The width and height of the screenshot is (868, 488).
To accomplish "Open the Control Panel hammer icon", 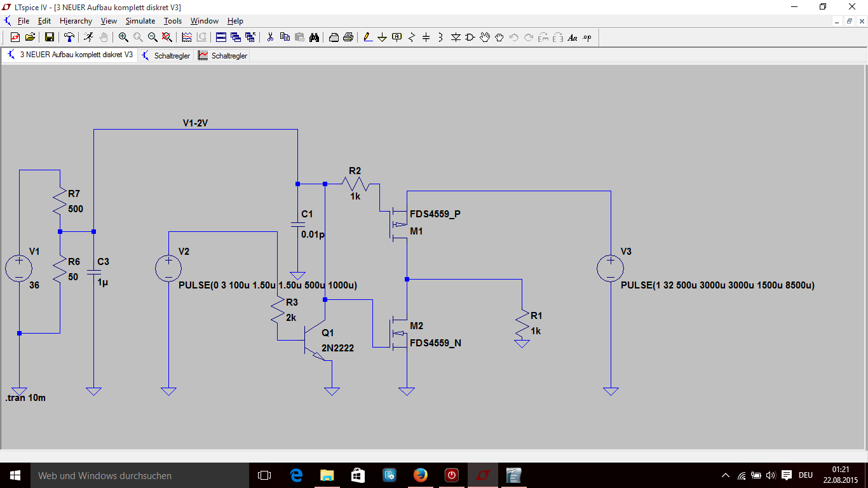I will coord(69,37).
